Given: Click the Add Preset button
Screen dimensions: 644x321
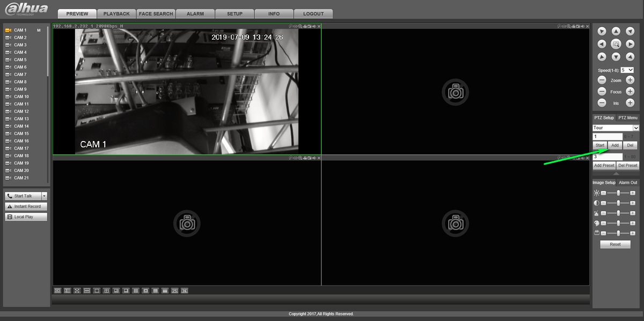Looking at the screenshot, I should pyautogui.click(x=604, y=166).
